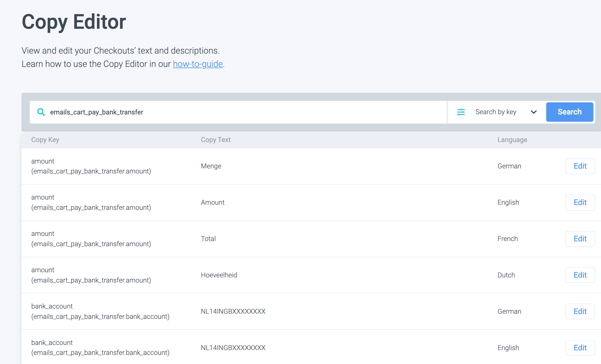The height and width of the screenshot is (364, 601).
Task: Click the Copy Key column header
Action: click(45, 140)
